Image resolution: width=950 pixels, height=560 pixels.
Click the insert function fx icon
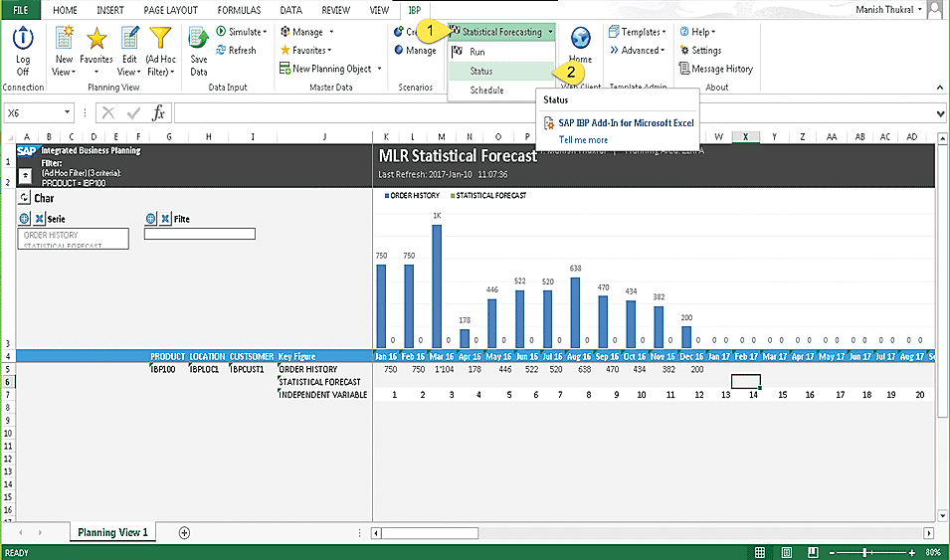(159, 112)
